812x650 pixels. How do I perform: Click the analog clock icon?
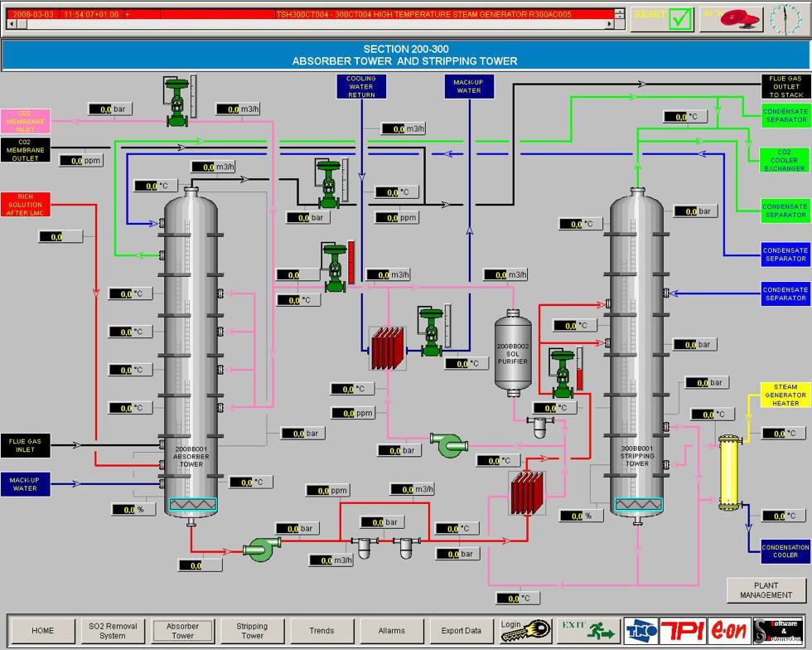(785, 18)
